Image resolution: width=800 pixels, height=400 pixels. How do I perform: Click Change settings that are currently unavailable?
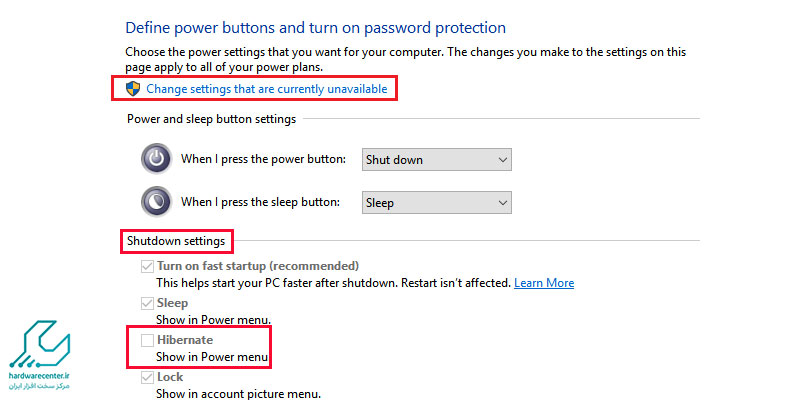[267, 89]
